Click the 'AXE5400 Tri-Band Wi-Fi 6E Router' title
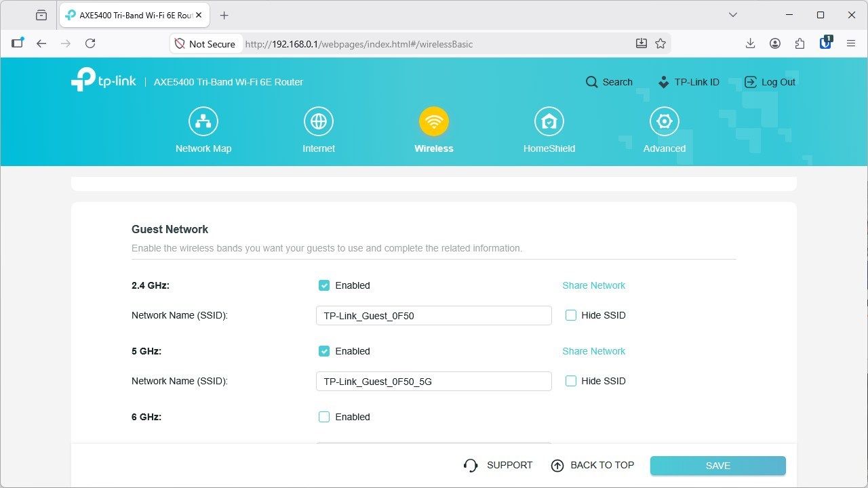Image resolution: width=868 pixels, height=488 pixels. pos(229,82)
